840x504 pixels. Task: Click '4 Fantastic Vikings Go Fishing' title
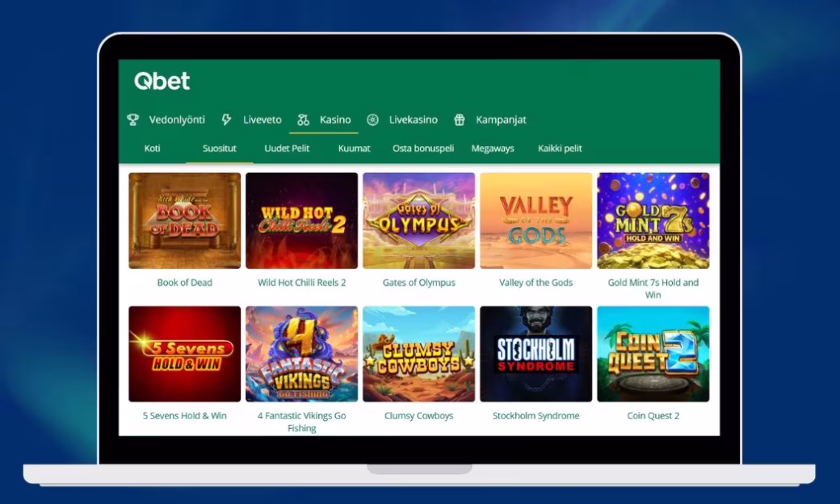[x=301, y=422]
